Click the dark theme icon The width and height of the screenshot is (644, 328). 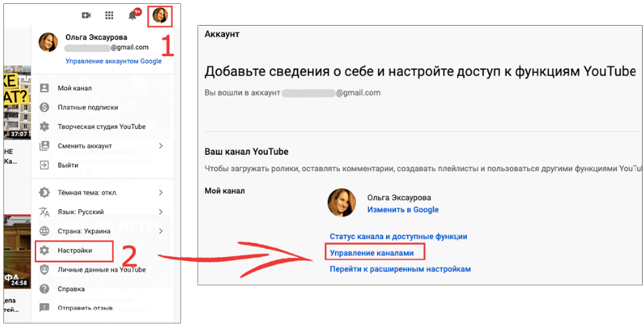44,192
